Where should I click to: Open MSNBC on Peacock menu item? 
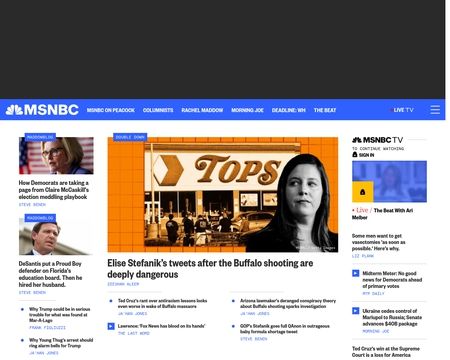click(x=111, y=110)
